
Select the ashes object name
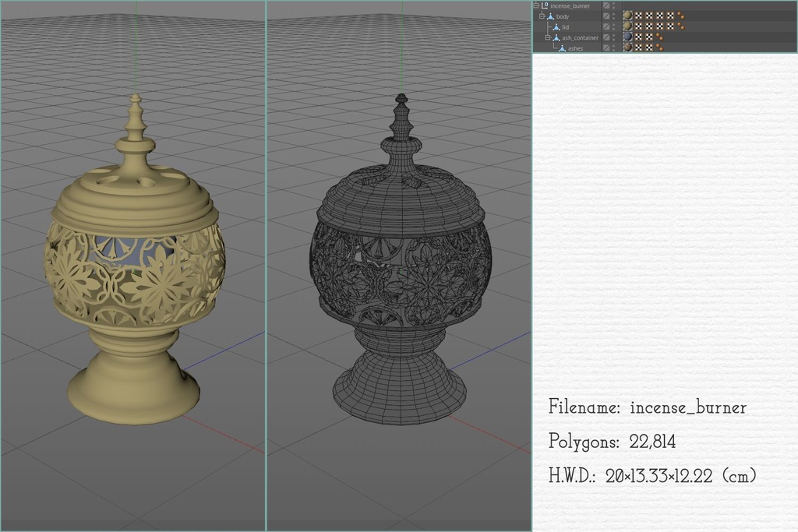[575, 48]
